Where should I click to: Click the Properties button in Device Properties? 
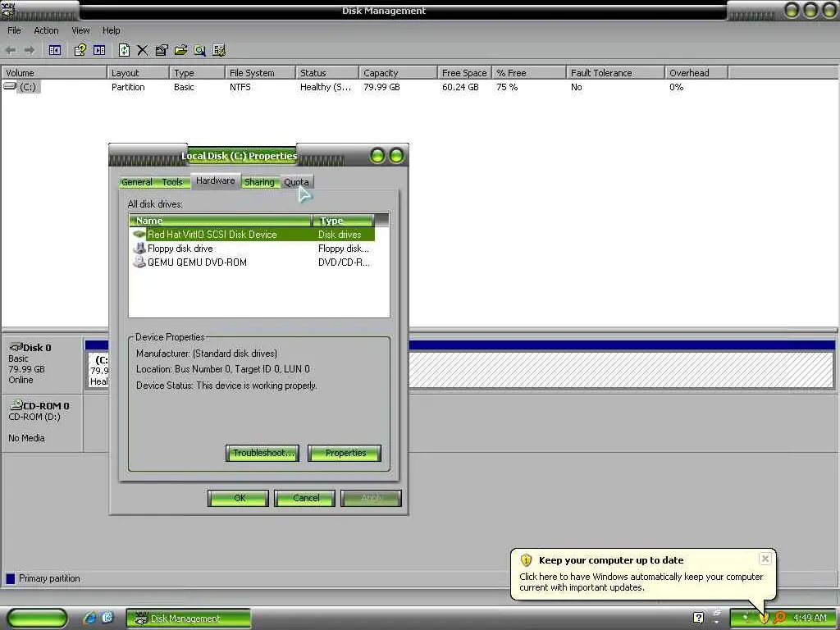pyautogui.click(x=345, y=453)
